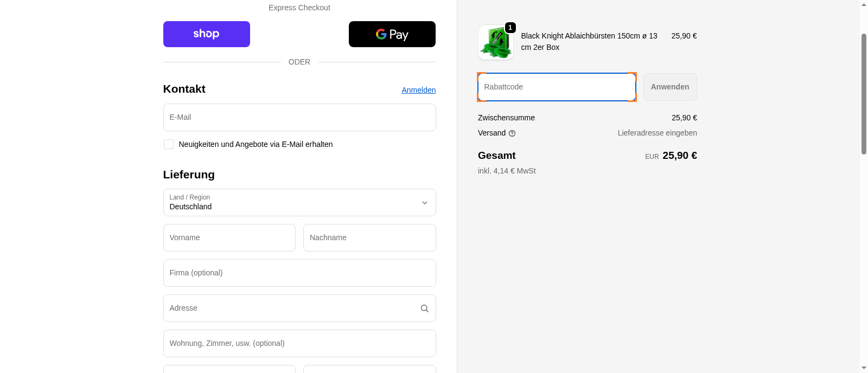Click the page vertical scrollbar thumb
Viewport: 868px width, 373px height.
(x=864, y=94)
